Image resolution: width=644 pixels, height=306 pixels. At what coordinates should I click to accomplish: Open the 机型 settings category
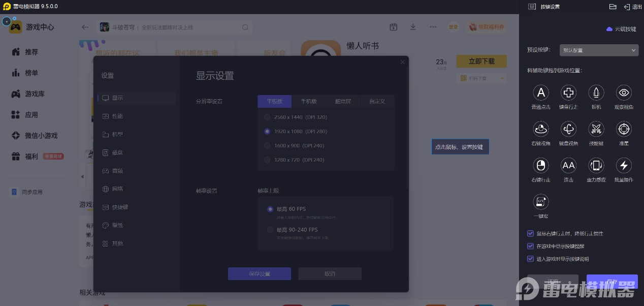[x=137, y=135]
